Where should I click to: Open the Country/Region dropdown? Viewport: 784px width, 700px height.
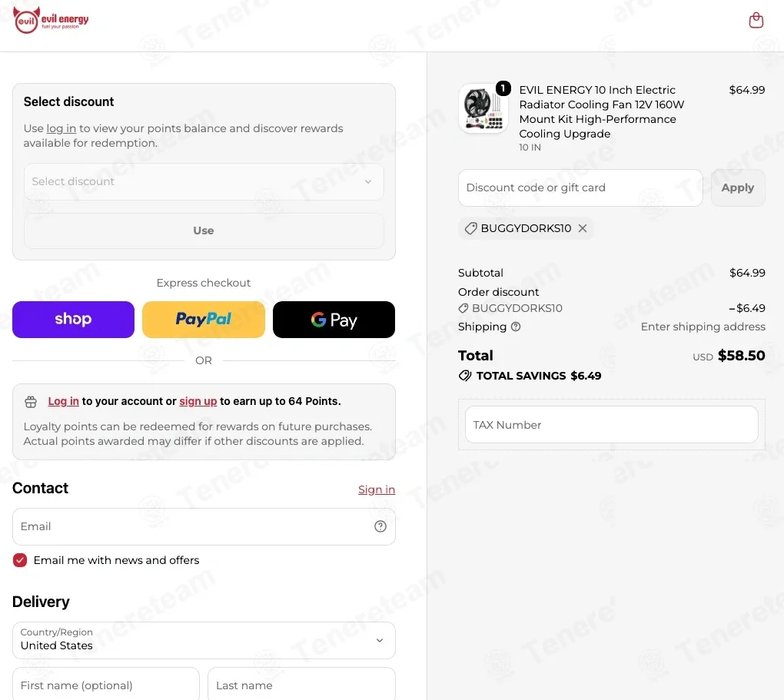click(204, 641)
